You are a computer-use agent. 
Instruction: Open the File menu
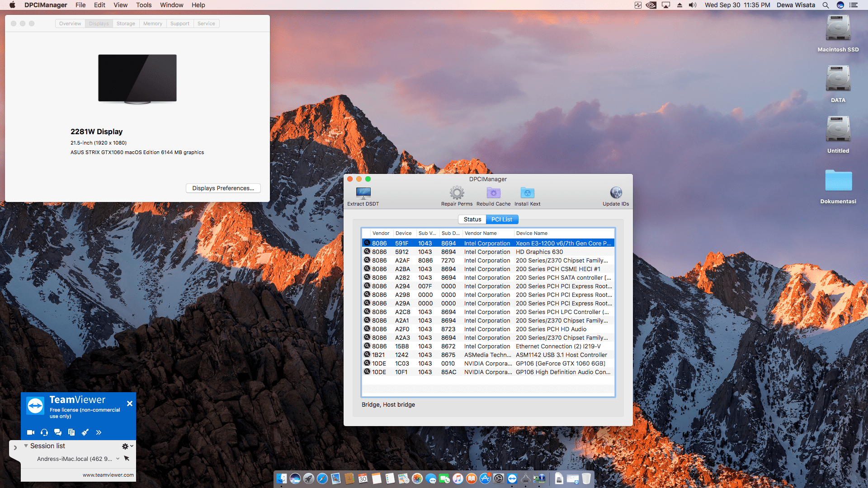coord(80,5)
